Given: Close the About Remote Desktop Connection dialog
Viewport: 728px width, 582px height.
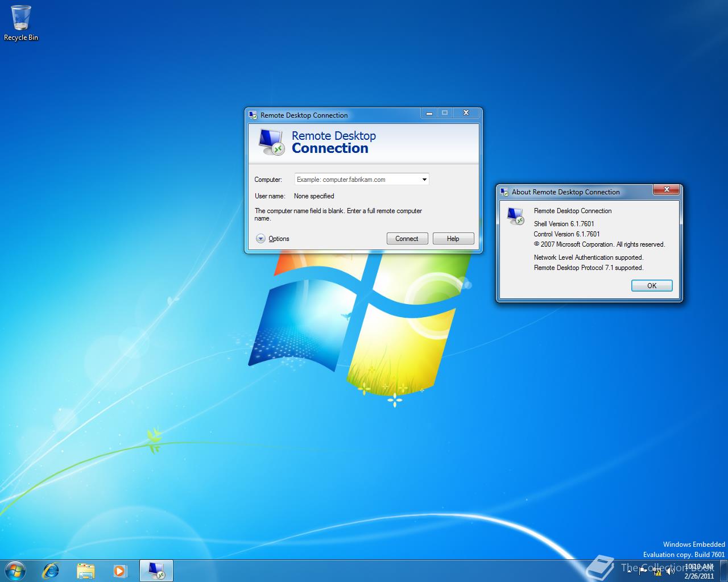Looking at the screenshot, I should click(x=667, y=189).
